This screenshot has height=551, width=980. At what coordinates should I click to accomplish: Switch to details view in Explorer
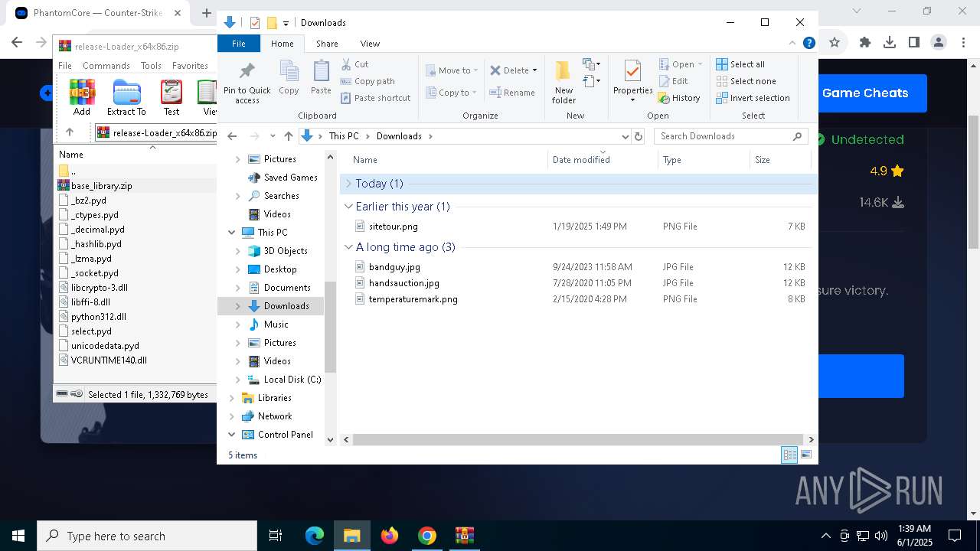point(789,455)
